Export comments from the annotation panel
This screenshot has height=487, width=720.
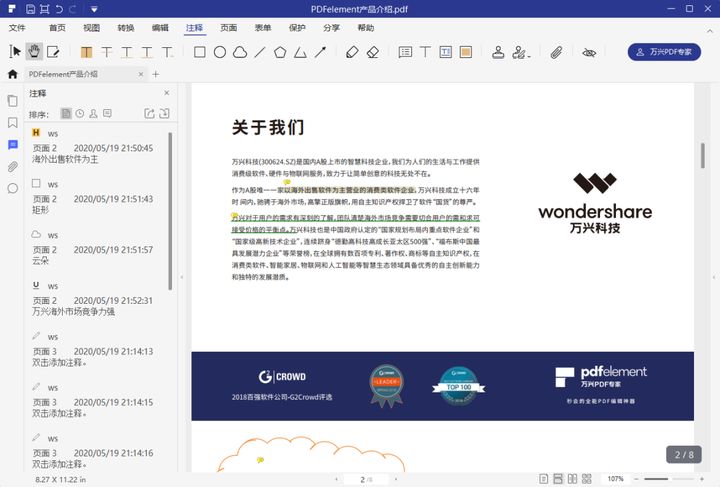pyautogui.click(x=149, y=113)
